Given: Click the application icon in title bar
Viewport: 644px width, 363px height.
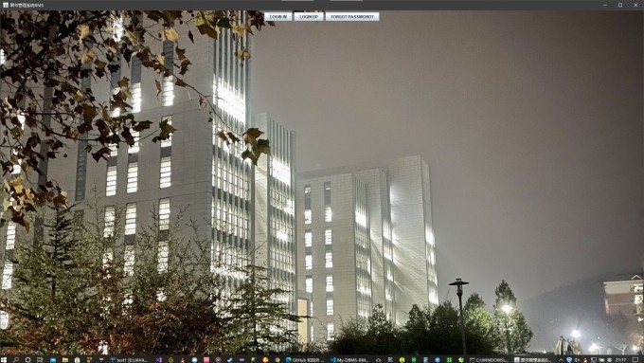Looking at the screenshot, I should click(6, 5).
